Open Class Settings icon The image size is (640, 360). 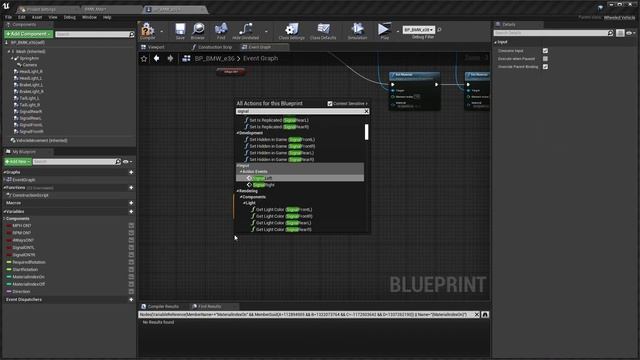coord(291,29)
